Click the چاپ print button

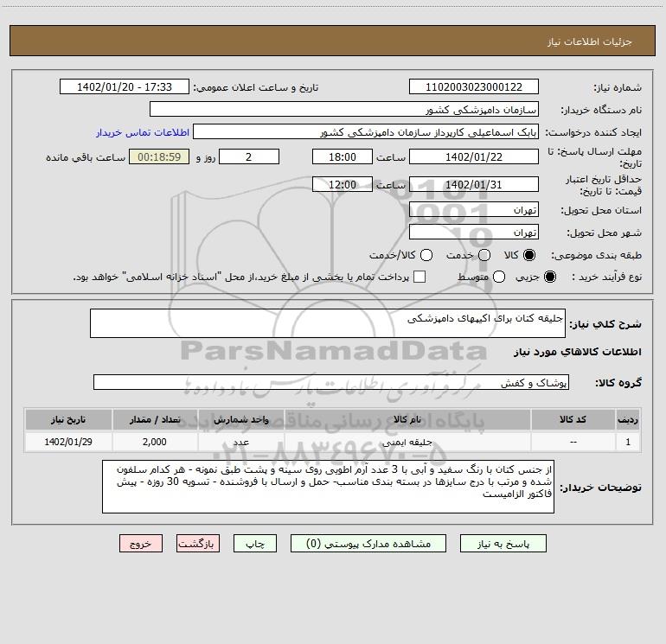[x=255, y=544]
